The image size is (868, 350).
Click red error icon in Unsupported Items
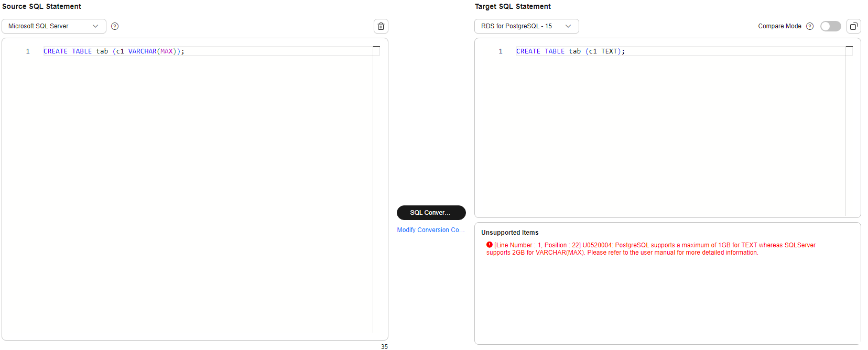(x=490, y=245)
